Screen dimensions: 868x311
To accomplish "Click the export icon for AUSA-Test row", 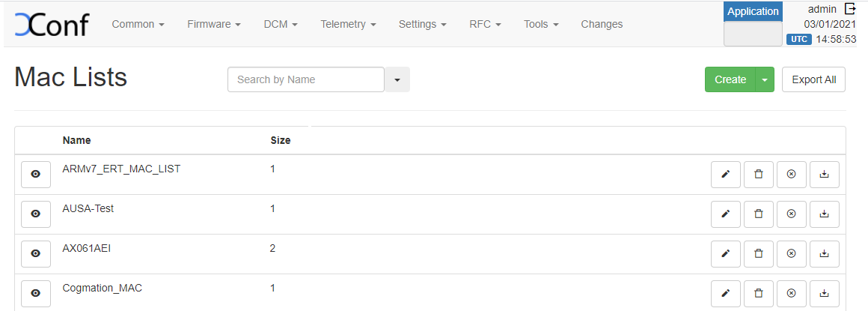I will tap(824, 214).
